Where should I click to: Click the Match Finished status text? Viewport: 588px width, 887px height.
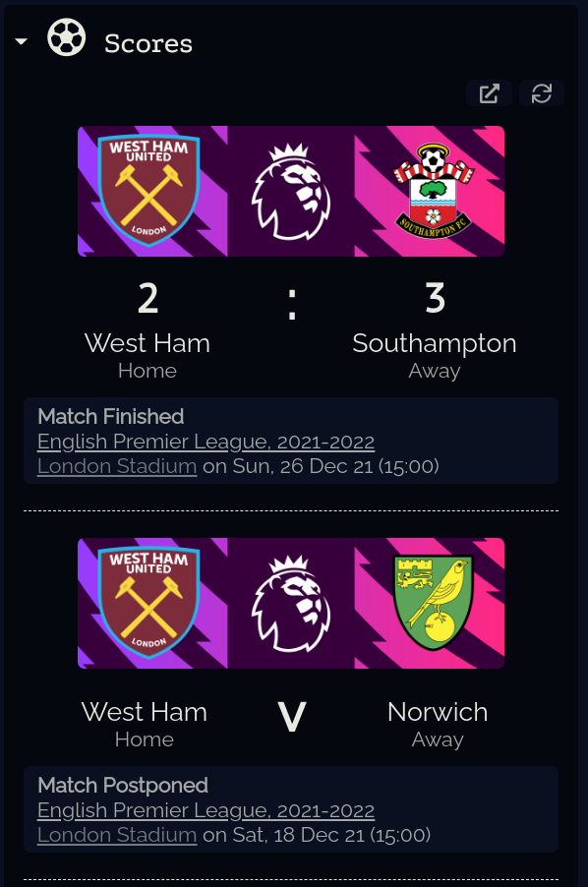111,416
